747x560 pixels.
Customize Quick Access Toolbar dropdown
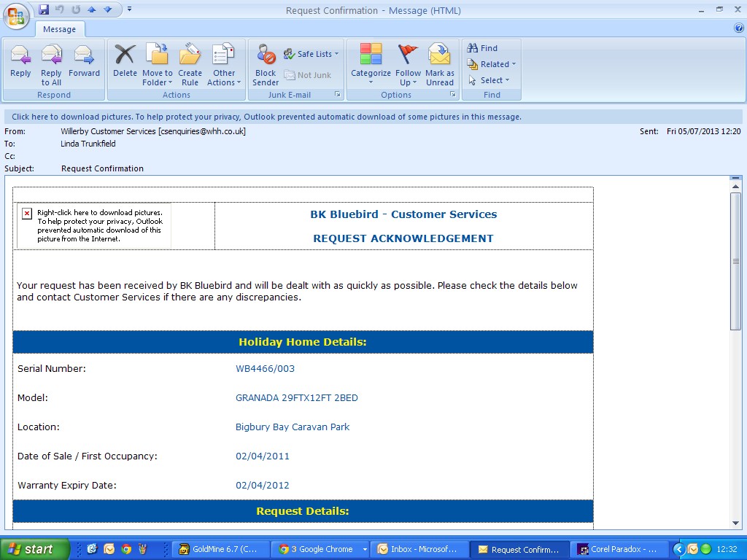click(129, 9)
